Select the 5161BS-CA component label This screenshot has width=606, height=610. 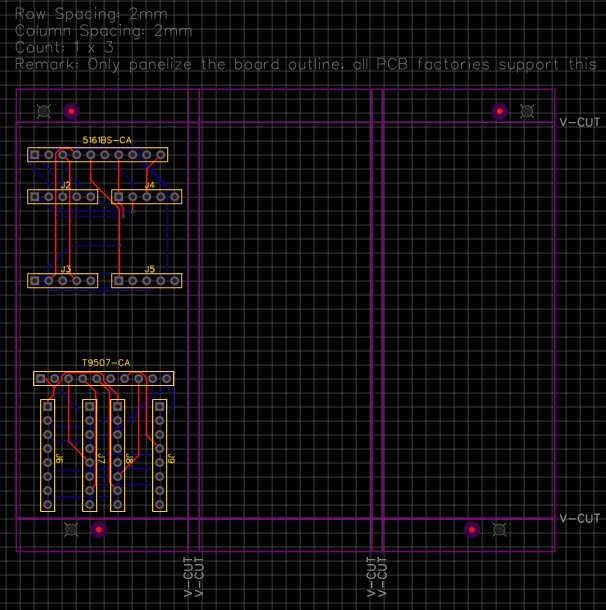[x=106, y=141]
